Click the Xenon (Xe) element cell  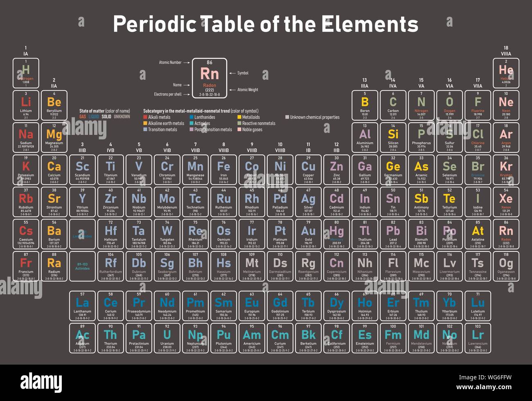[x=506, y=202]
